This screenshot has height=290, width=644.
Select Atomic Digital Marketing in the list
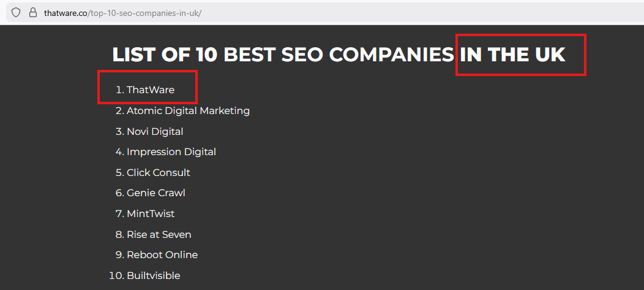coord(188,111)
